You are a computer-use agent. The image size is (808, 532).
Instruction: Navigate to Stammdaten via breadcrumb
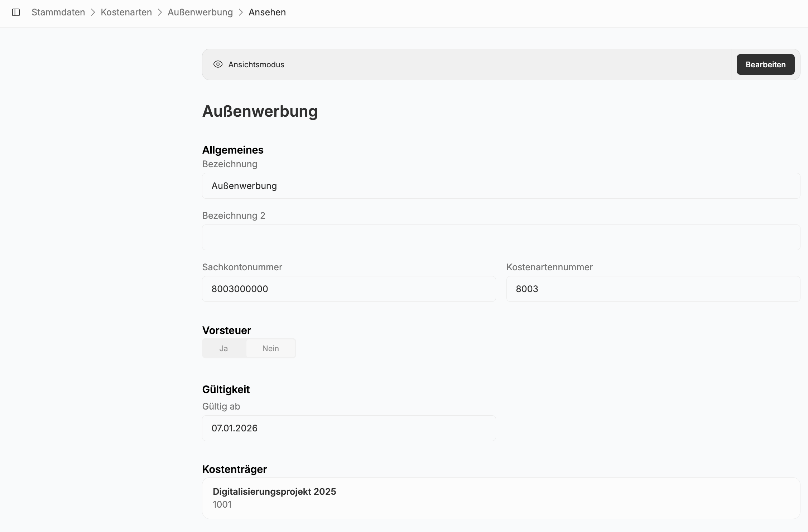pos(58,12)
